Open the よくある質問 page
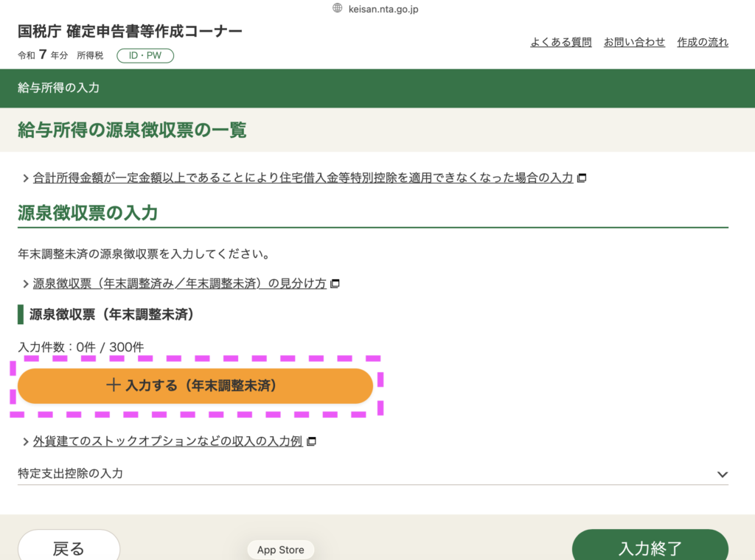 (x=560, y=42)
